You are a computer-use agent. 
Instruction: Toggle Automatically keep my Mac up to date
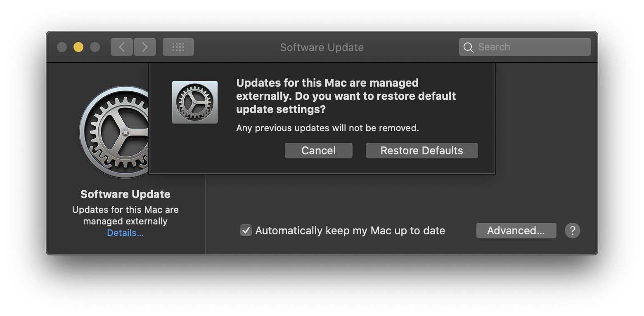click(x=246, y=230)
